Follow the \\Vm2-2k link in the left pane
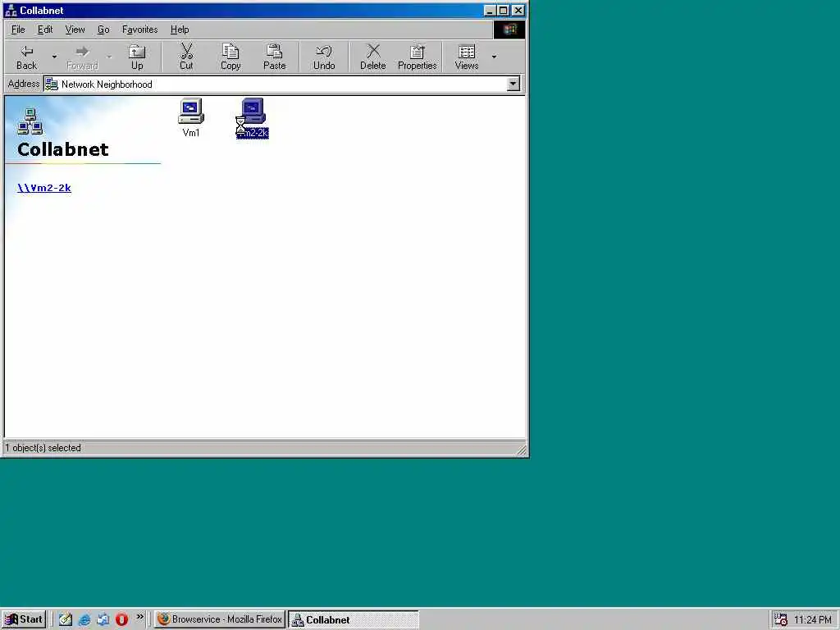Viewport: 840px width, 630px height. 44,188
